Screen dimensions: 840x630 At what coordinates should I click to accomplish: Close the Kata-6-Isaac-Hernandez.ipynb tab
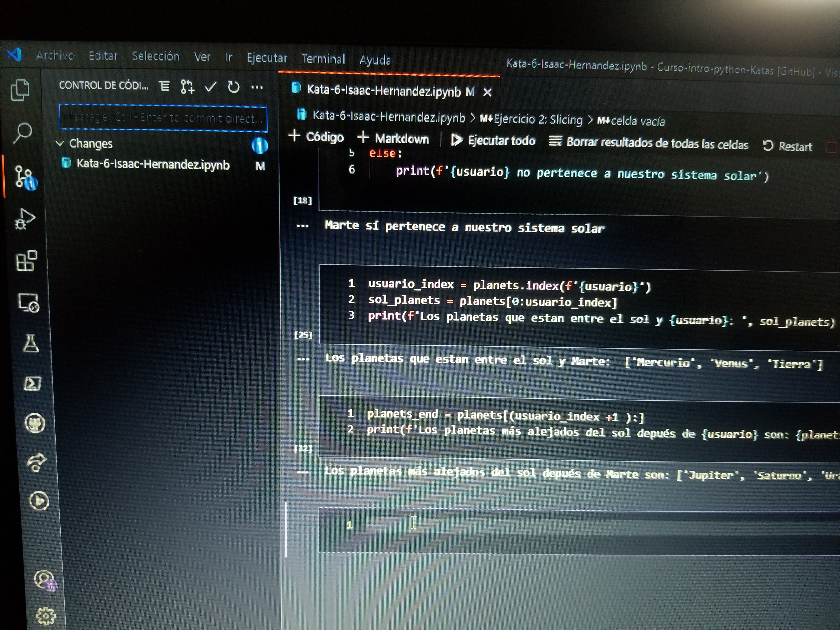pyautogui.click(x=487, y=92)
